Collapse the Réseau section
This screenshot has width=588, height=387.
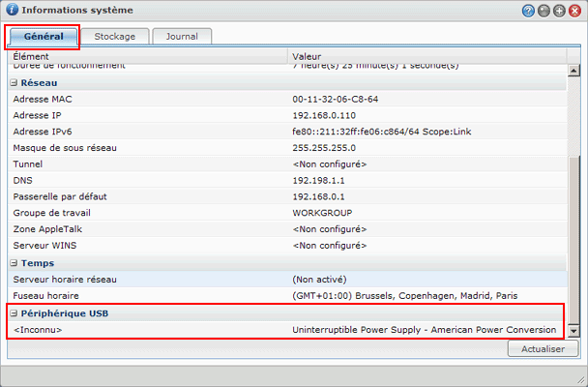point(14,83)
